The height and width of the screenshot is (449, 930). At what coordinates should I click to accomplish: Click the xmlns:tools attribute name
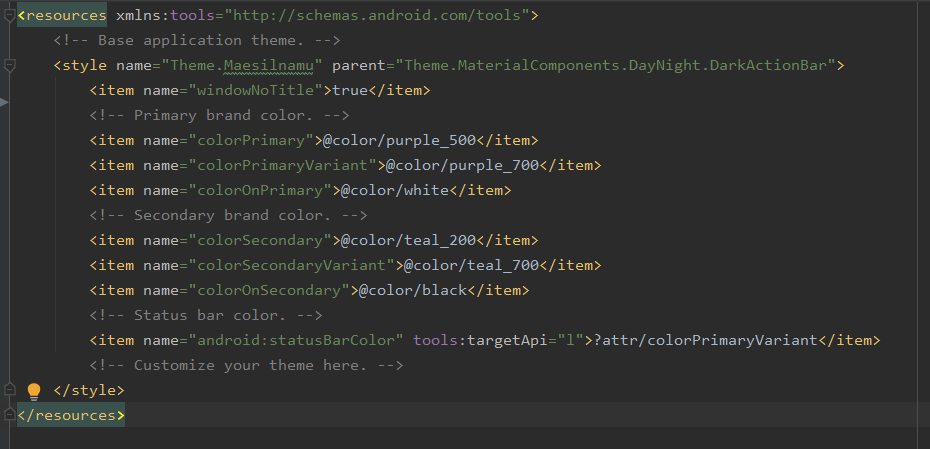pyautogui.click(x=165, y=15)
